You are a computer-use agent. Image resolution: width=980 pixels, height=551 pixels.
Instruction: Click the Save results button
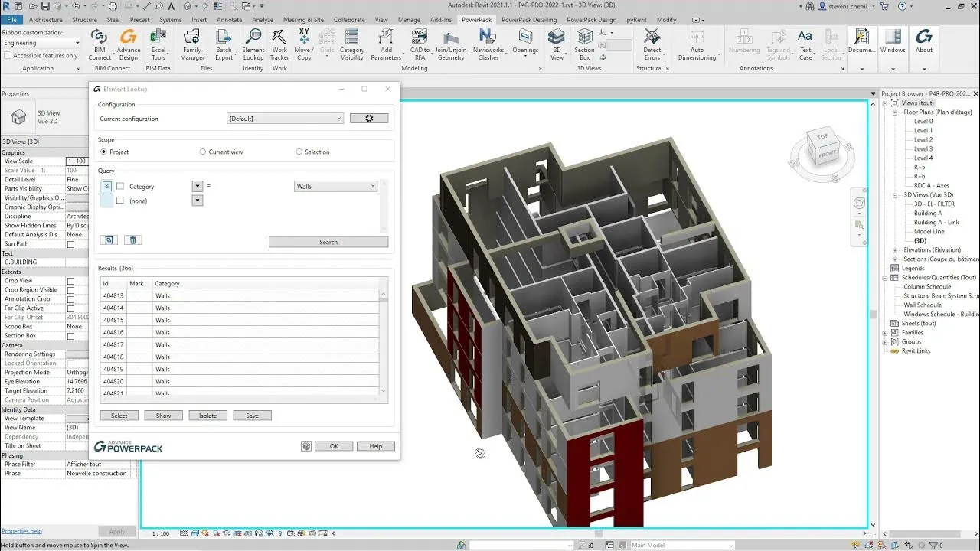click(252, 416)
